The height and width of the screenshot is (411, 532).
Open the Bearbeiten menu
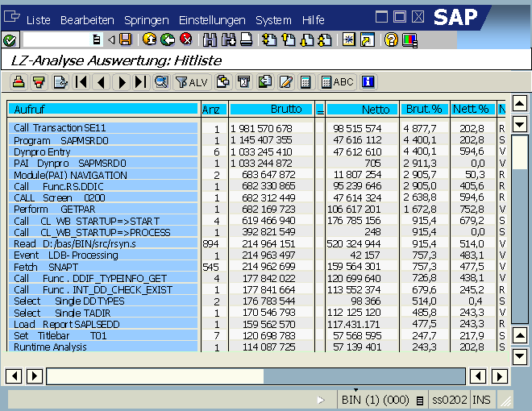(x=87, y=20)
